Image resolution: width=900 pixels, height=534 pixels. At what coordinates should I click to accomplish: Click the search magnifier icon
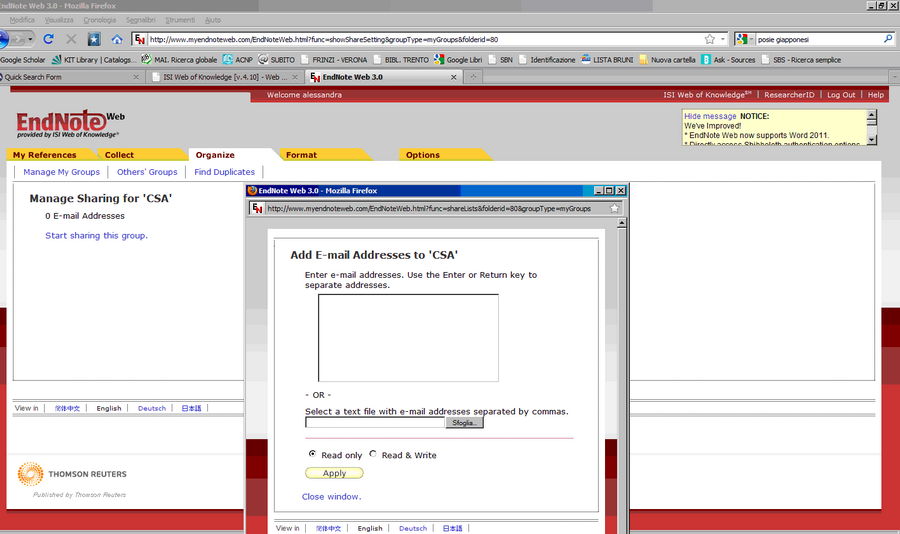(888, 39)
